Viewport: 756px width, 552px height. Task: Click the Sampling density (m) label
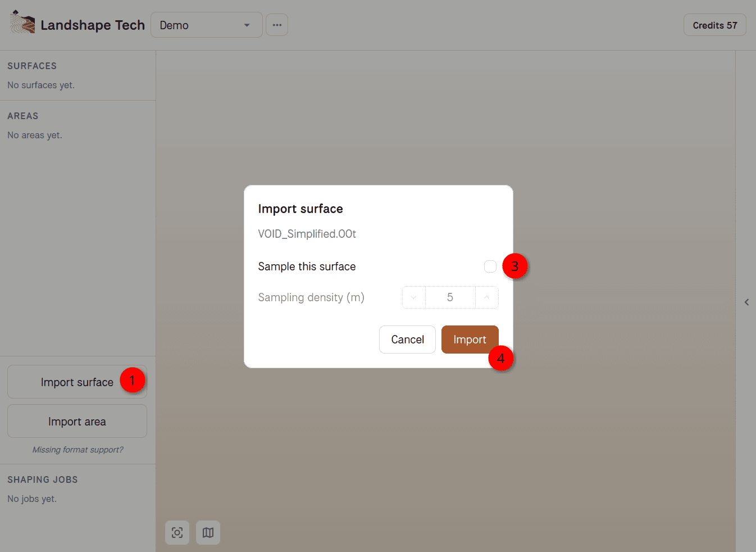tap(311, 297)
